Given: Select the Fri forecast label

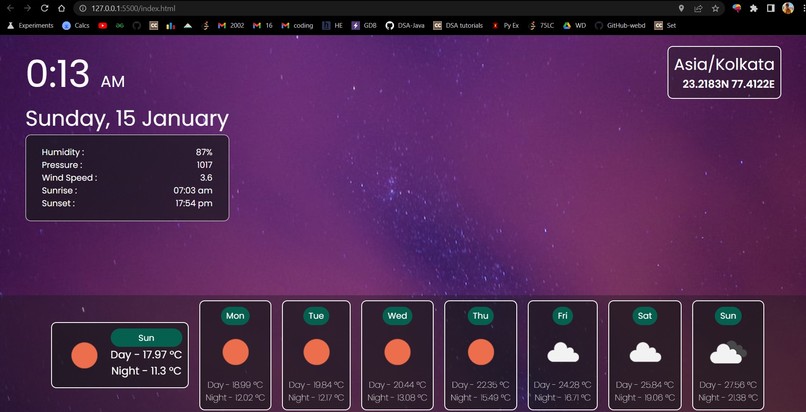Looking at the screenshot, I should point(563,316).
